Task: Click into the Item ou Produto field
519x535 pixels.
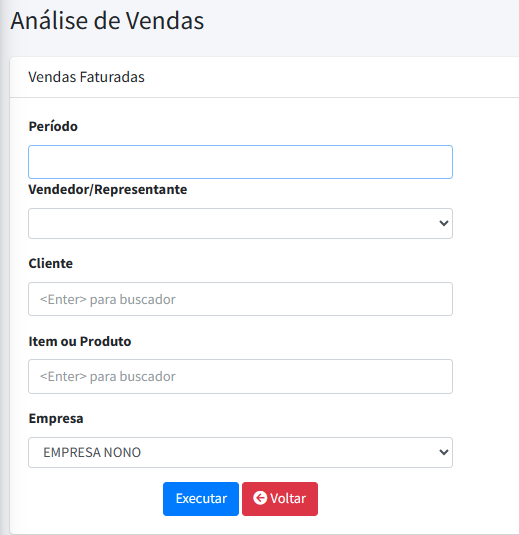Action: (x=240, y=376)
